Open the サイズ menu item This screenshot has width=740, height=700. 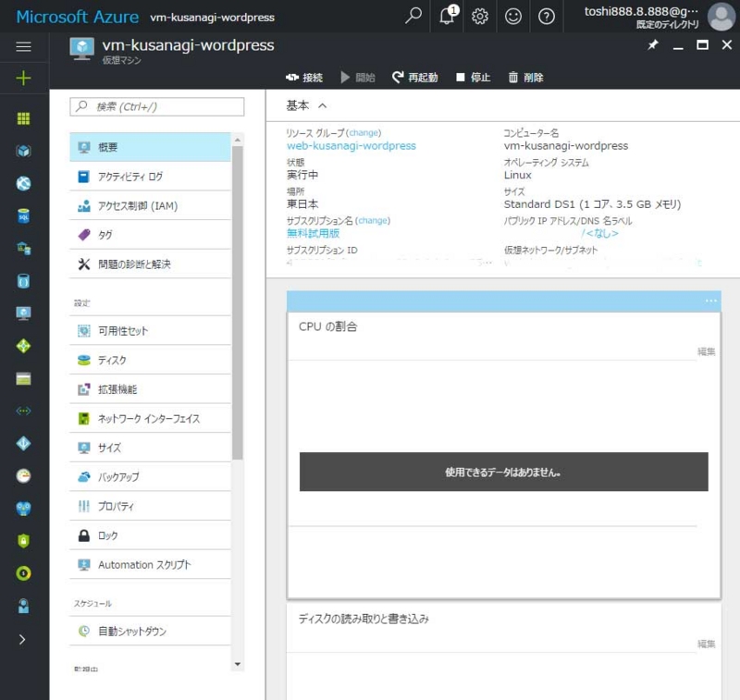click(x=150, y=448)
